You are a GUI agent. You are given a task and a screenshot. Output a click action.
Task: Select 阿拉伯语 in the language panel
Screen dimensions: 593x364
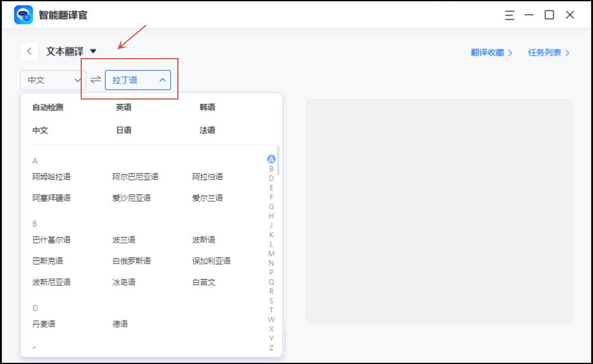[x=208, y=176]
